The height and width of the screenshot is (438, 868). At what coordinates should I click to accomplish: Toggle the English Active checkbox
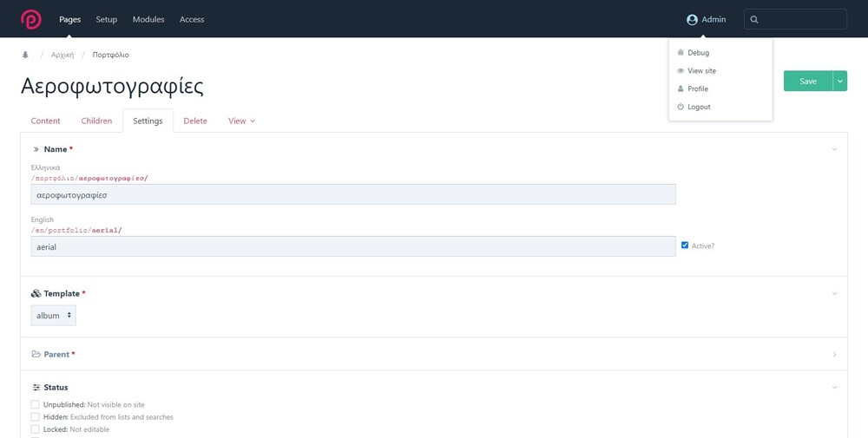686,245
